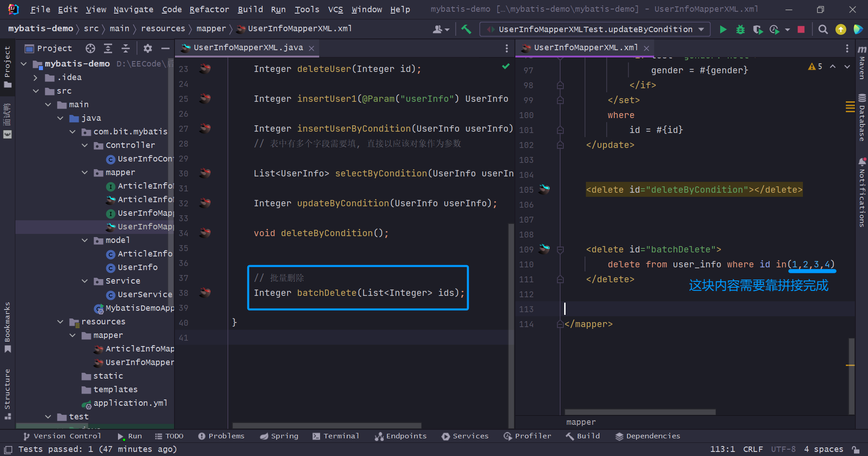Start debugging with the bug icon
This screenshot has width=868, height=456.
[x=740, y=29]
